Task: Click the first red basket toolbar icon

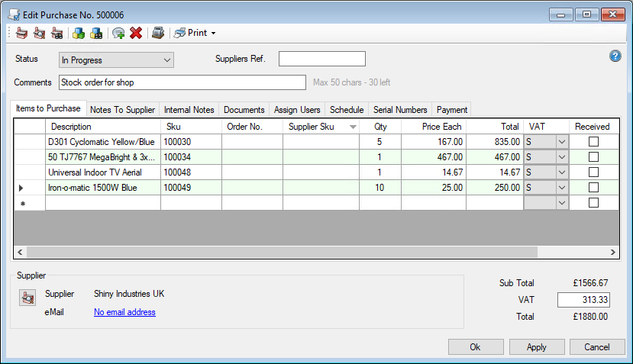Action: pyautogui.click(x=21, y=33)
